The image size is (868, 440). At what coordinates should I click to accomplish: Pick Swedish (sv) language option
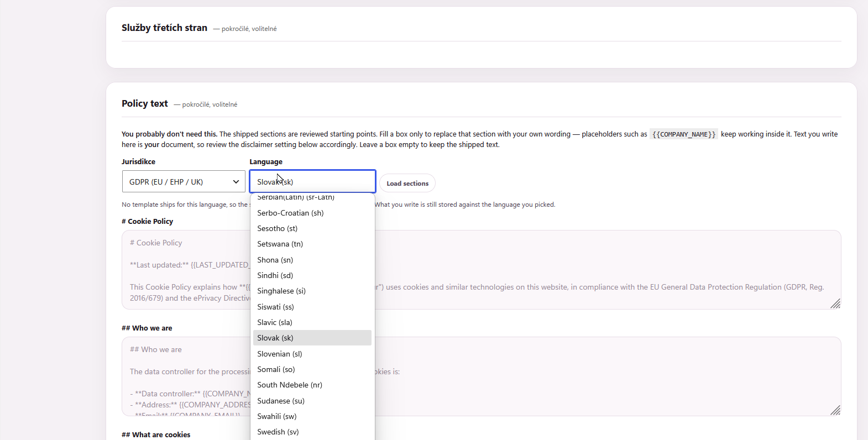[312, 432]
